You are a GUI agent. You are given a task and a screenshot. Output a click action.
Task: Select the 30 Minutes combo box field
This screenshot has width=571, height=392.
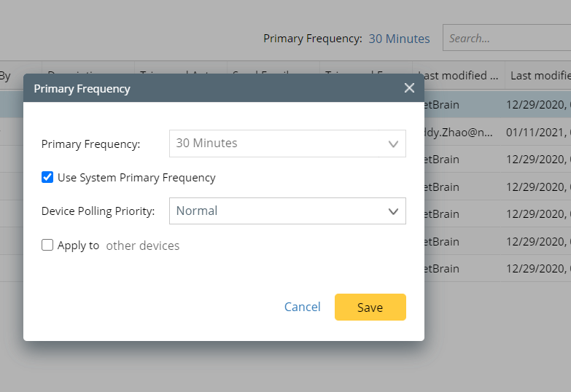coord(287,144)
